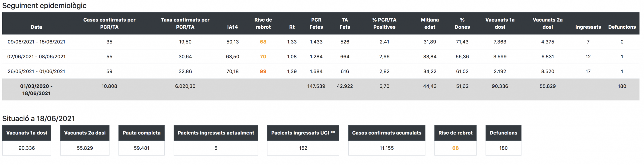Click the Vacunats 2a dosi card
The image size is (644, 165).
tap(85, 140)
